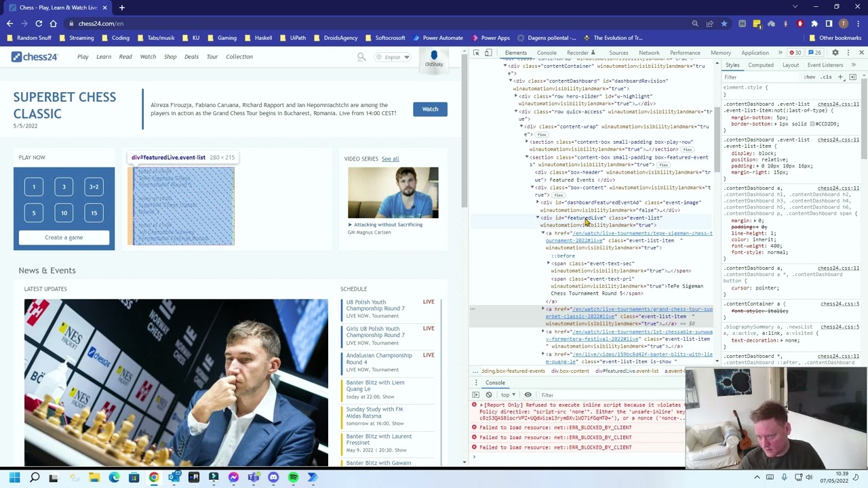Open taskbar search magnifier

pos(35,477)
